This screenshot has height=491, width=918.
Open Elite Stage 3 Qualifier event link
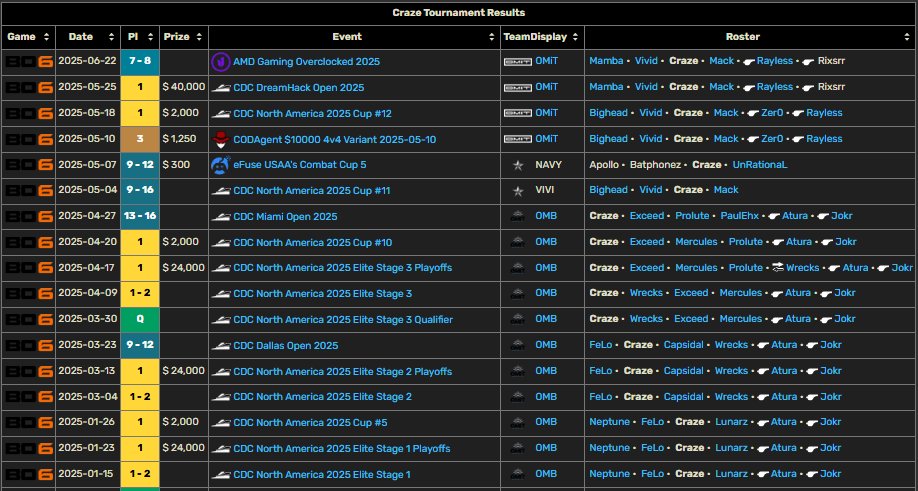coord(343,320)
